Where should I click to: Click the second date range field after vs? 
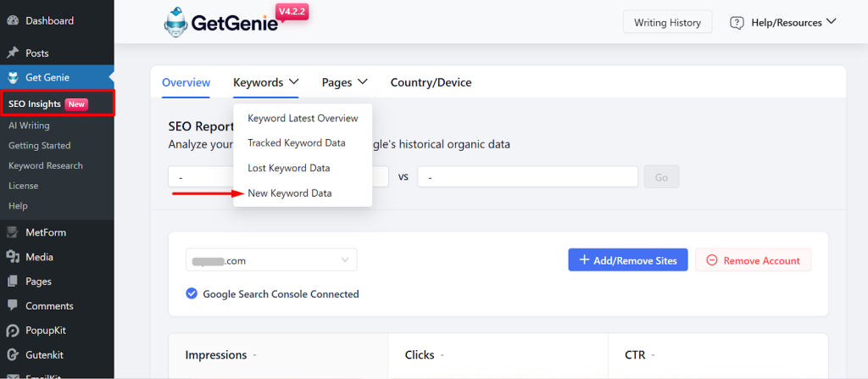coord(527,177)
